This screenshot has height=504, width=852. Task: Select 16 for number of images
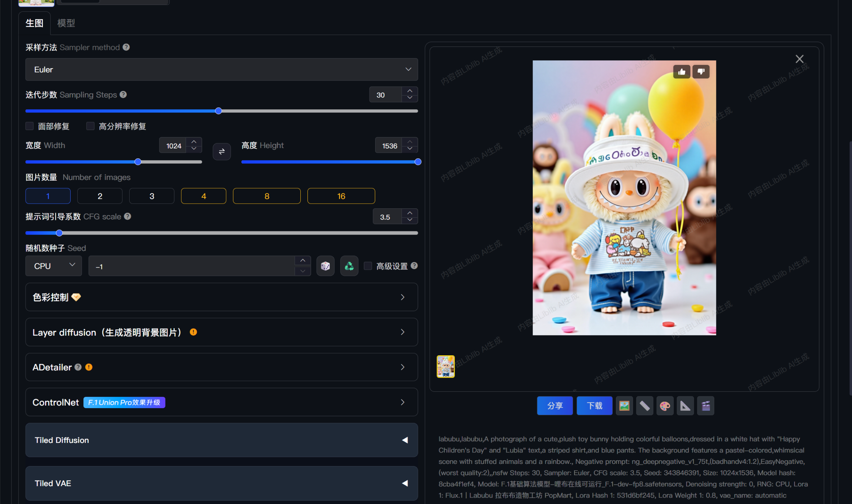341,196
